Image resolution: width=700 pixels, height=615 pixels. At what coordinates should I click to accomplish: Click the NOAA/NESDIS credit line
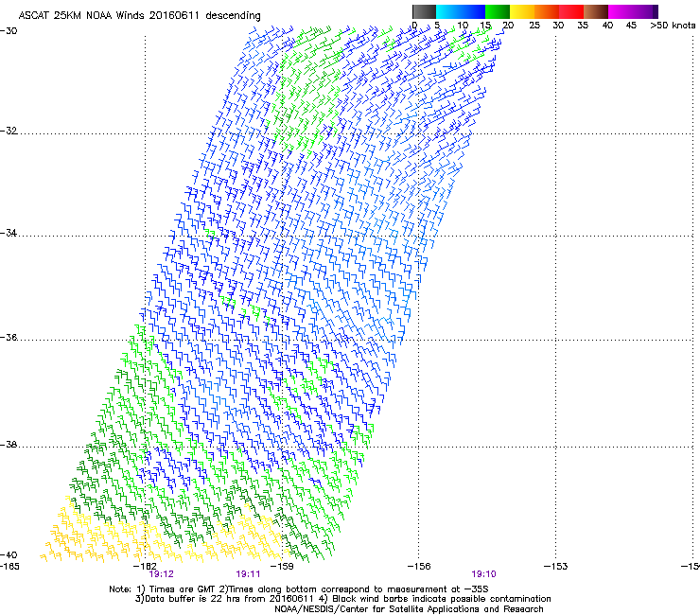(409, 609)
